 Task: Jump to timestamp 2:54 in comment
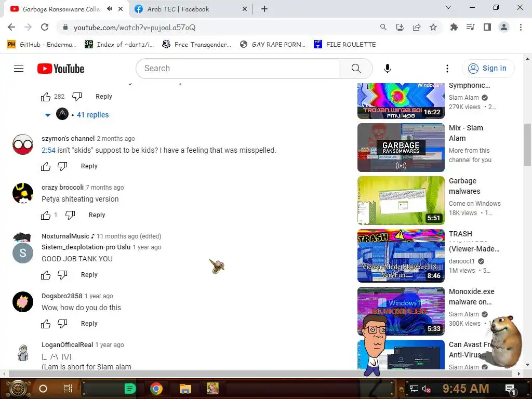[48, 150]
